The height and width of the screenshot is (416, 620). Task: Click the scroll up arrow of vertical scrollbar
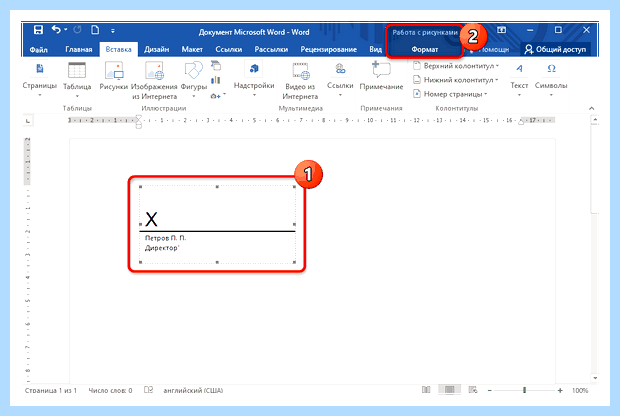(x=595, y=120)
